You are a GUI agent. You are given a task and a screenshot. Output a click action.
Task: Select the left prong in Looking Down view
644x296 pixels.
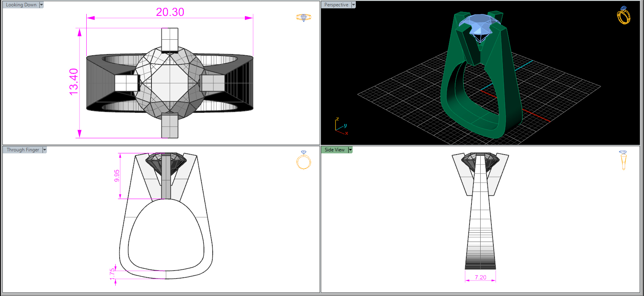[126, 83]
